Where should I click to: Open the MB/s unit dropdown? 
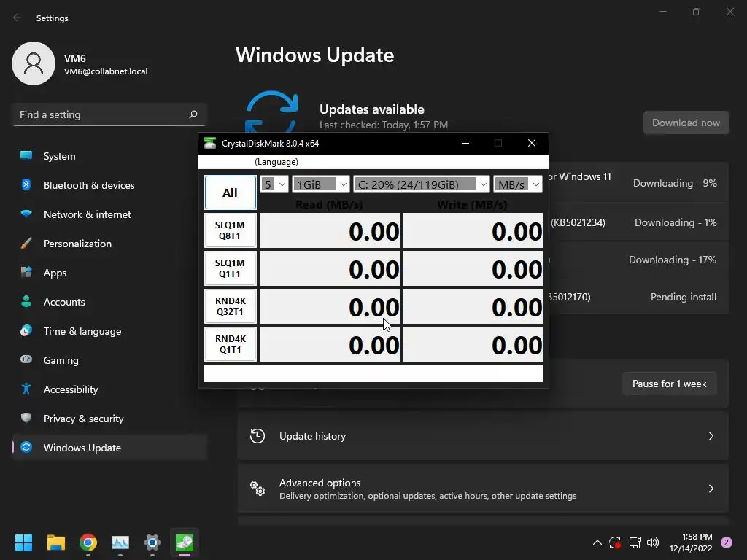518,184
